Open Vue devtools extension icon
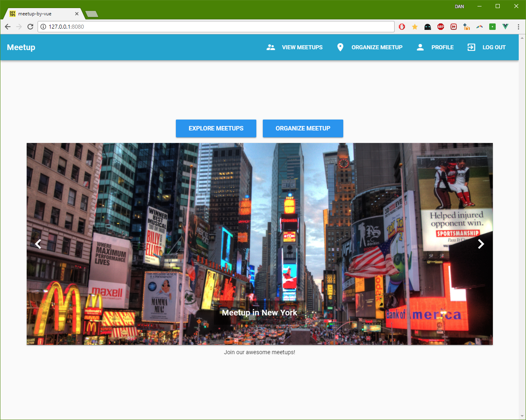The image size is (526, 420). click(505, 27)
